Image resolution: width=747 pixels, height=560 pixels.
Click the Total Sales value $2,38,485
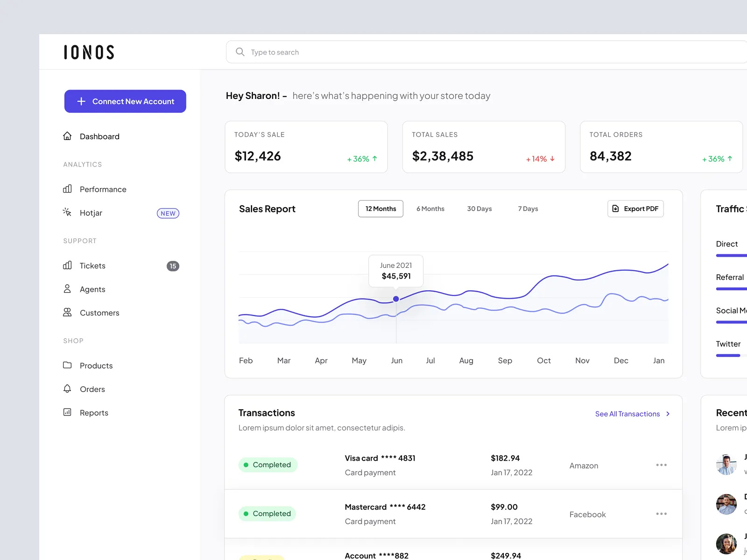pos(443,156)
